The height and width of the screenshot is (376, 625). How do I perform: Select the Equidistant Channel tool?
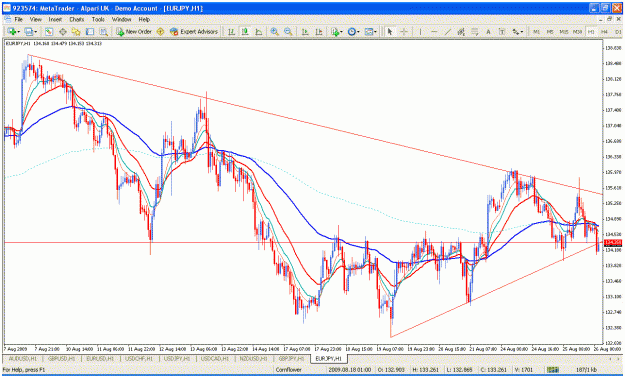tap(461, 31)
